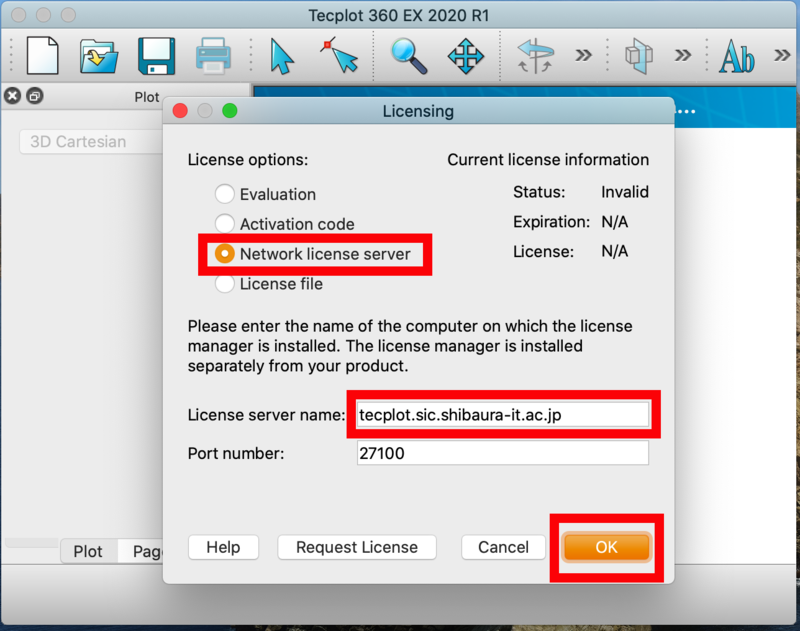
Task: Switch to the Plot tab at bottom
Action: 88,551
